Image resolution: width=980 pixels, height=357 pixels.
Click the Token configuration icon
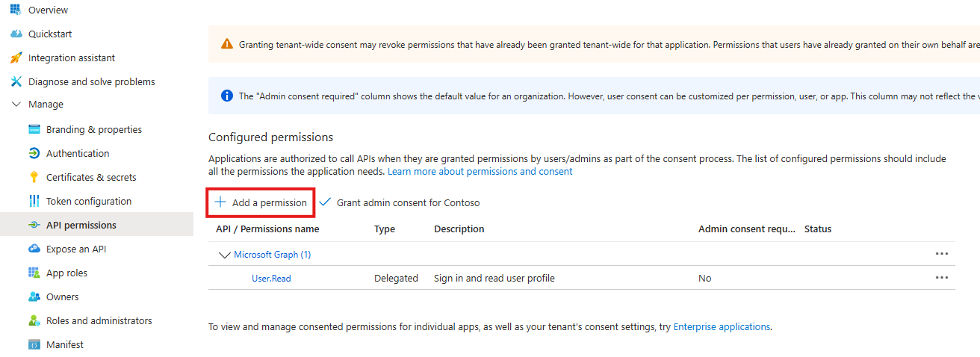(34, 201)
